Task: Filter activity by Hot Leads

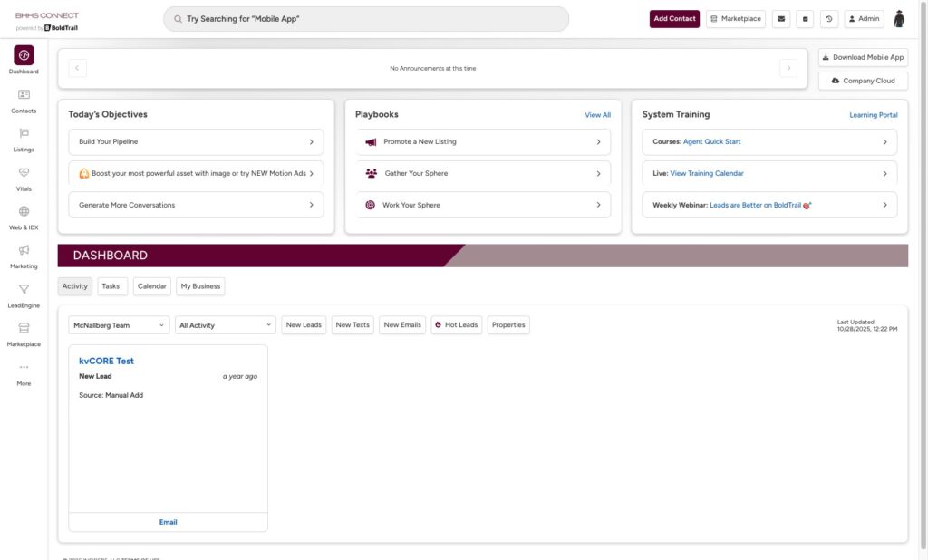Action: click(456, 325)
